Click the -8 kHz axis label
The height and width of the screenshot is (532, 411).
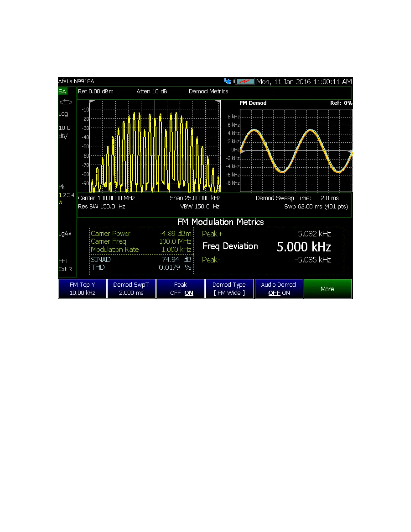pyautogui.click(x=233, y=183)
